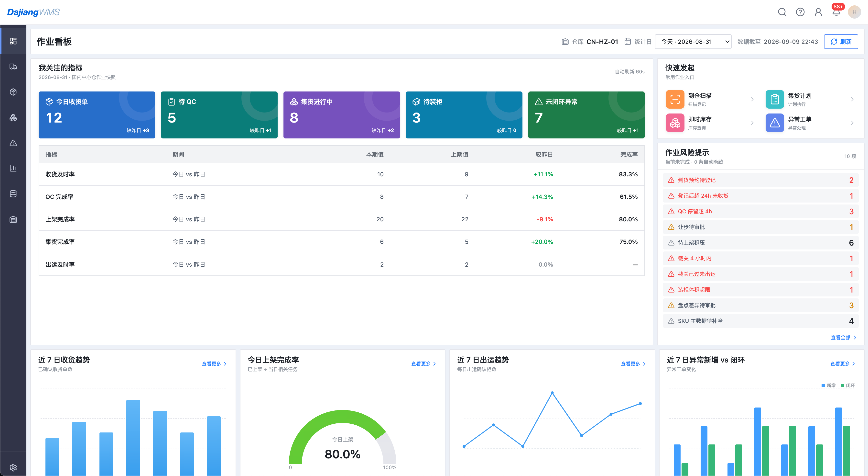
Task: Select the 待上架积压 risk row
Action: 760,243
